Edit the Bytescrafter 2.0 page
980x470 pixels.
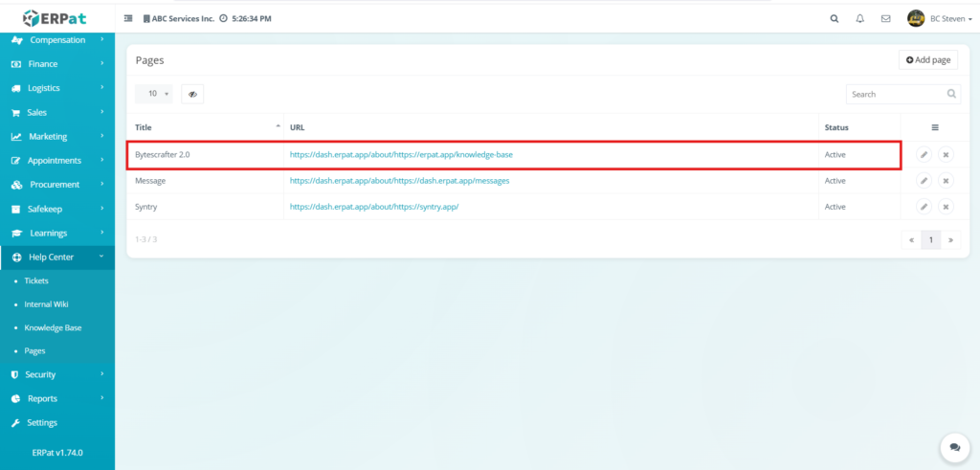[x=924, y=154]
